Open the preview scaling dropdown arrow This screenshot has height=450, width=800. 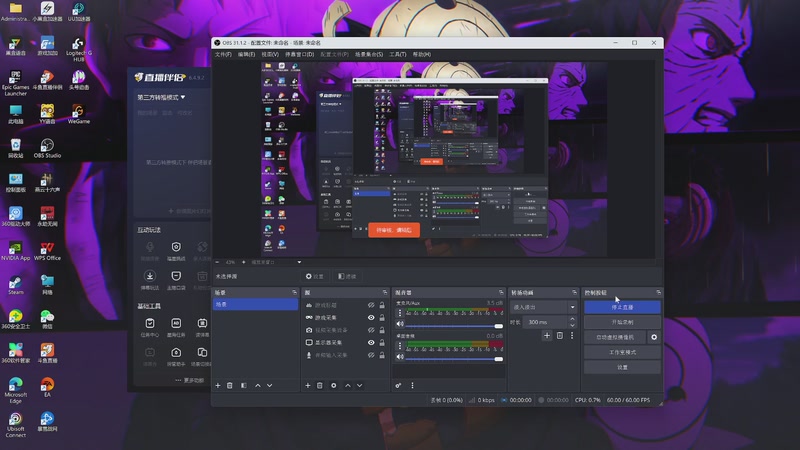point(299,262)
